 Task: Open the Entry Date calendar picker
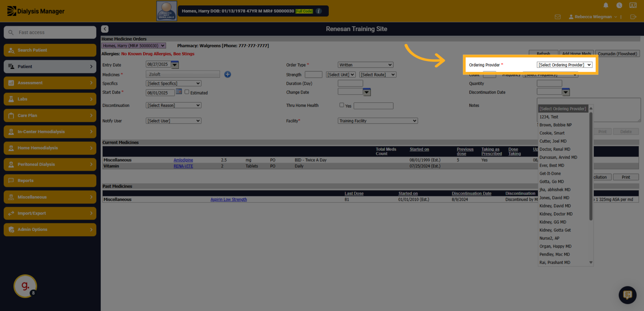(175, 65)
